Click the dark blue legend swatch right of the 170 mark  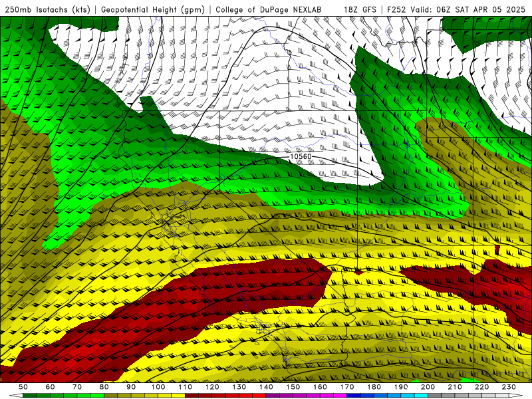(354, 396)
